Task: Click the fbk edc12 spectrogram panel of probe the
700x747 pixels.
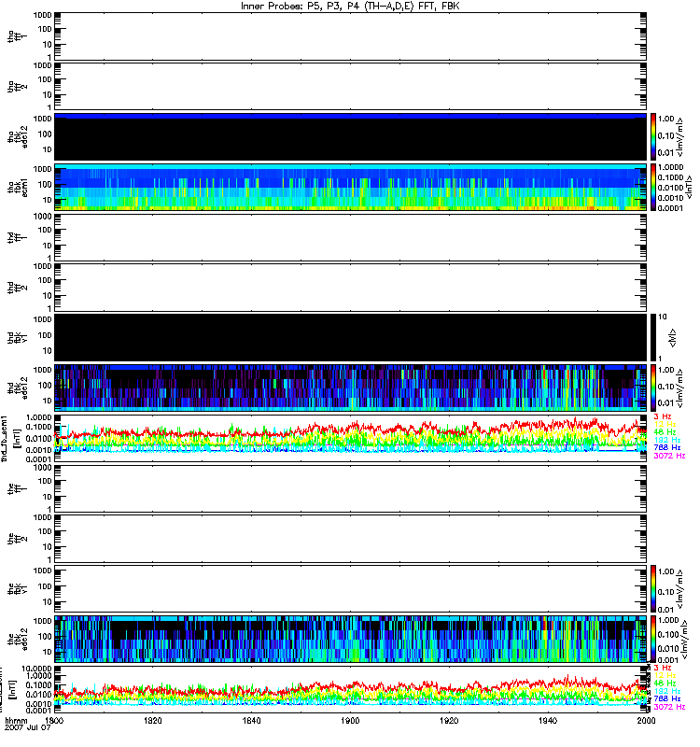Action: (x=350, y=639)
